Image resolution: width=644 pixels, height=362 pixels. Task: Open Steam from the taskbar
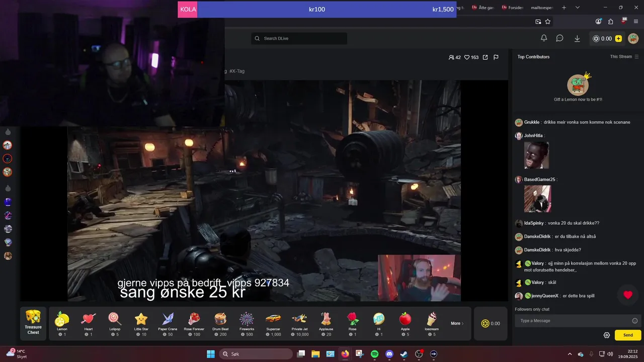pos(404,354)
